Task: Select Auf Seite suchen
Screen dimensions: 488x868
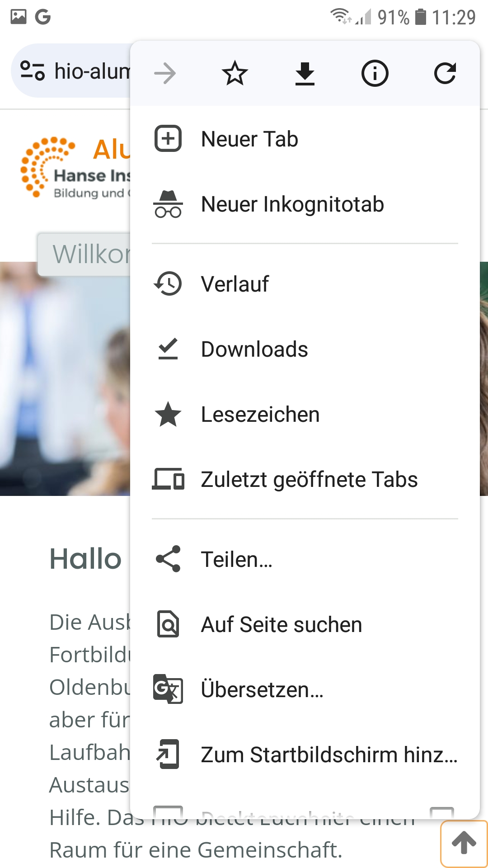Action: [281, 624]
